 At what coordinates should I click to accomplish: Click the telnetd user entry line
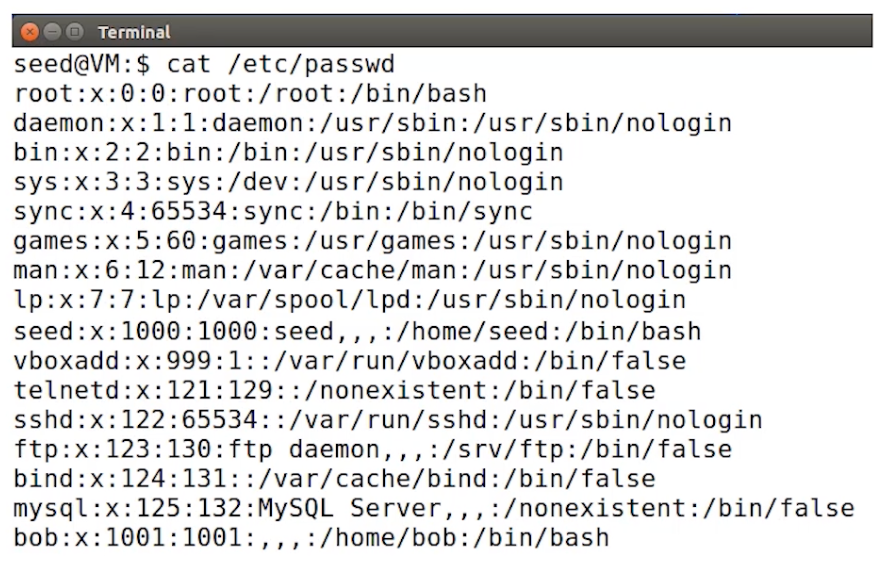click(x=334, y=391)
